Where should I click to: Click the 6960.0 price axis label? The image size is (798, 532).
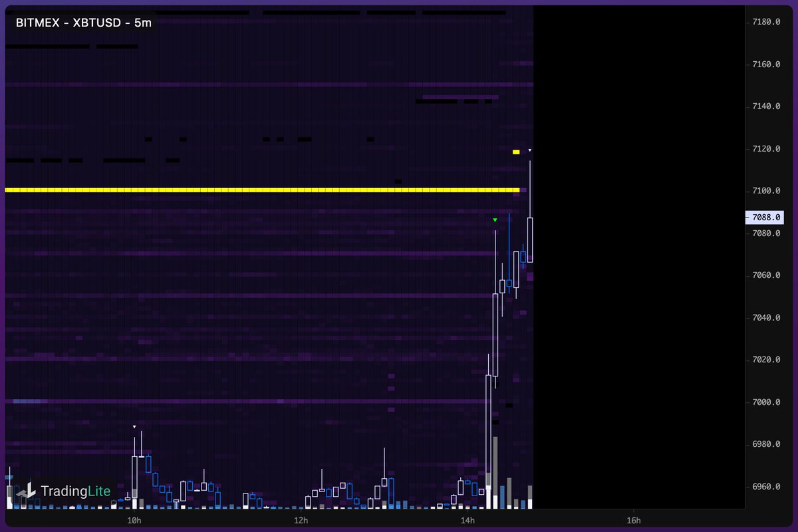765,487
